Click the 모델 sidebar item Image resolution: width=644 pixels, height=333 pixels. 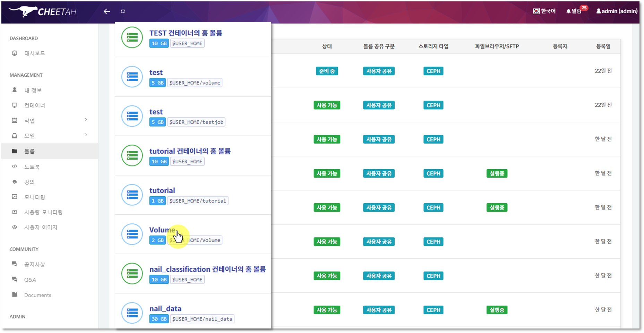pos(29,136)
